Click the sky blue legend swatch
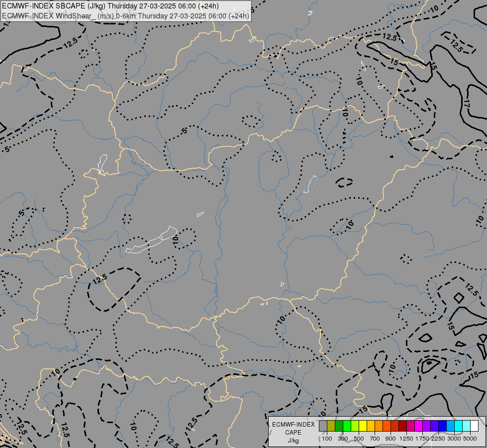487x448 pixels. [450, 426]
